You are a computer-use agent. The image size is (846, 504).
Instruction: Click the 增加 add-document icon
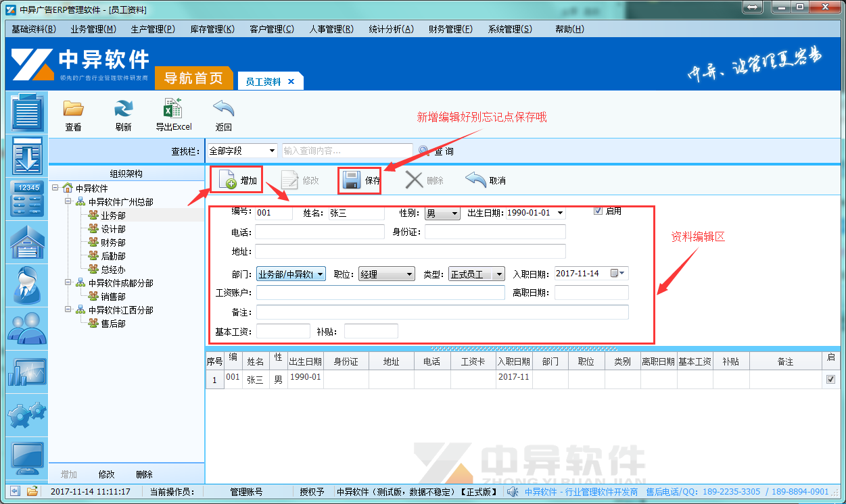pos(228,180)
